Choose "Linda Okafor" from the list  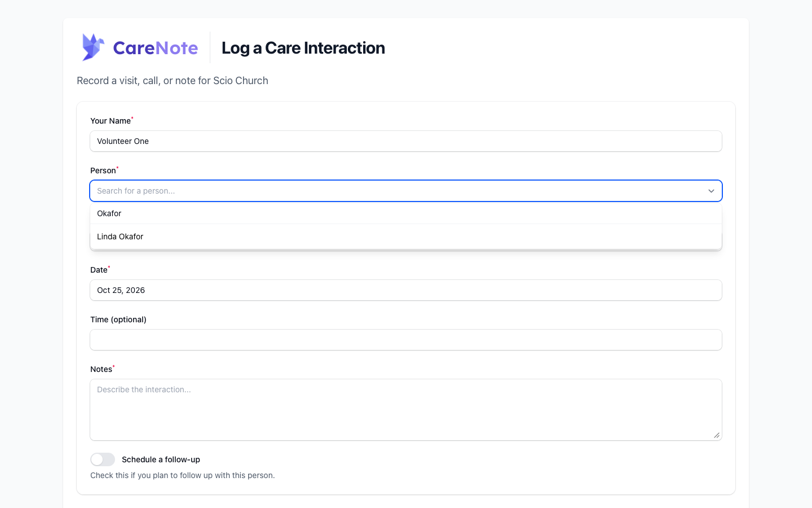click(x=406, y=237)
